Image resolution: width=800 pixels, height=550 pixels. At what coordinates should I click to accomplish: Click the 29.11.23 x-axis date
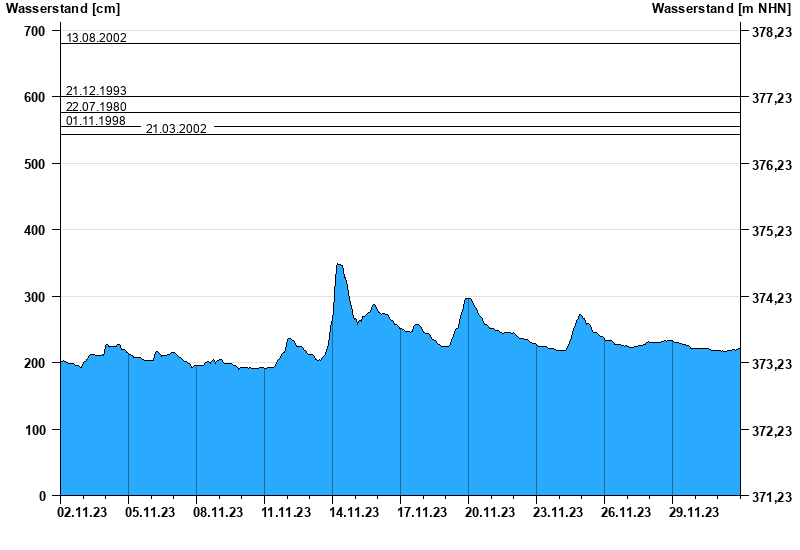coord(694,512)
